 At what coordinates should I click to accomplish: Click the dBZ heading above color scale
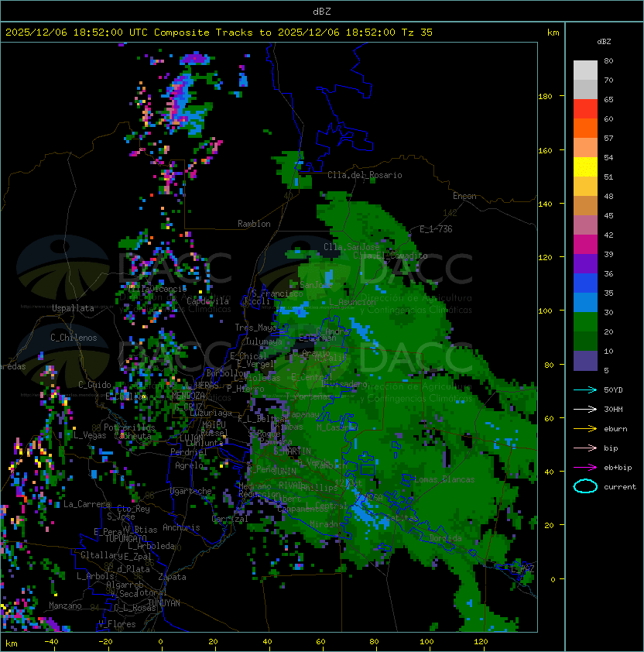point(604,42)
